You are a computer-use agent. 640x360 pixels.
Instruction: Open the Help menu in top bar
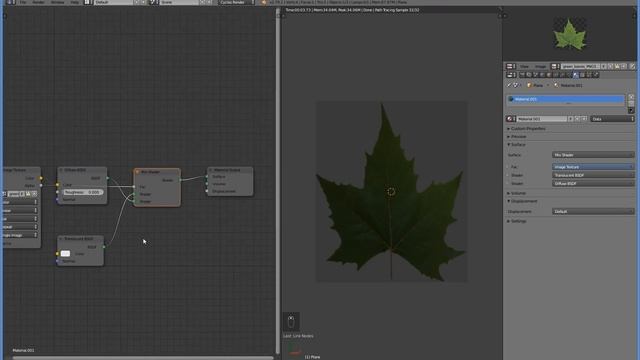75,2
